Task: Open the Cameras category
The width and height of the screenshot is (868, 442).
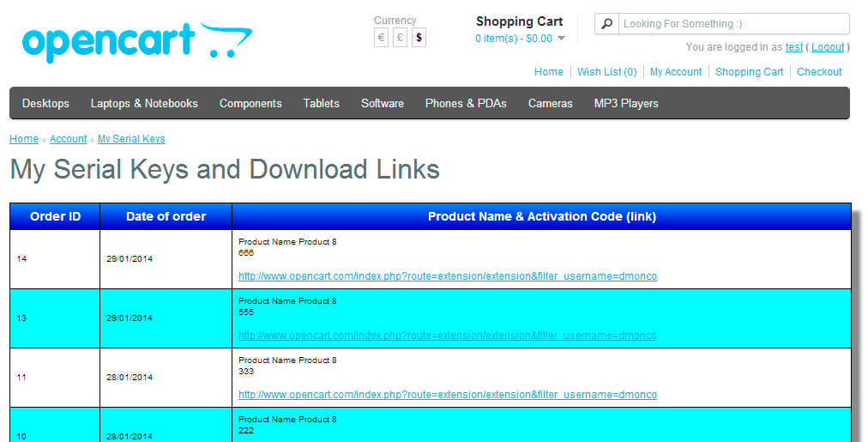Action: 551,104
